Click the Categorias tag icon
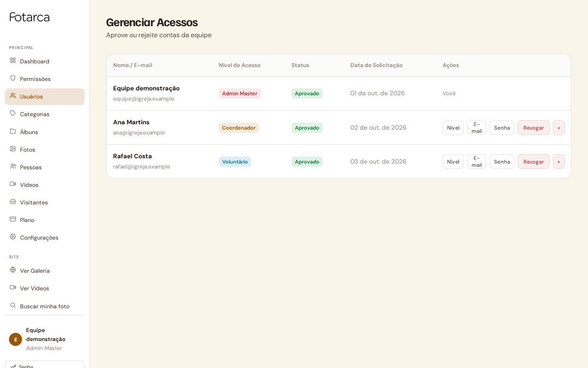 (13, 113)
